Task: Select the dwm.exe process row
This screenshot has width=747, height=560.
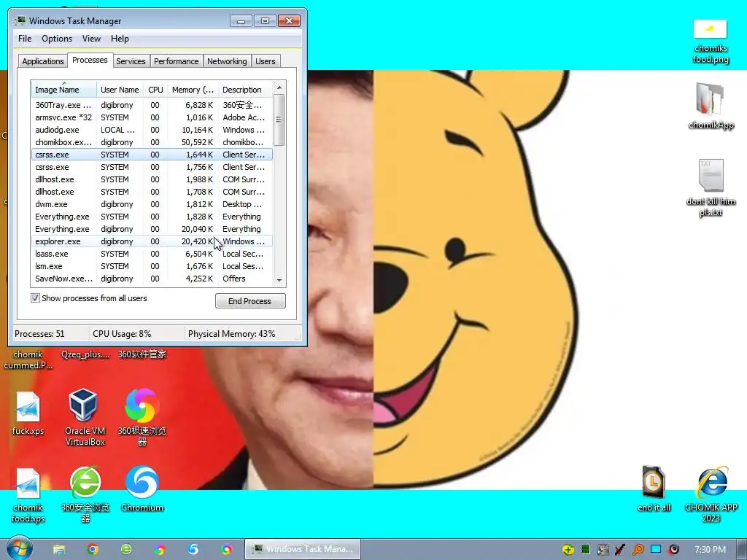Action: (x=152, y=204)
